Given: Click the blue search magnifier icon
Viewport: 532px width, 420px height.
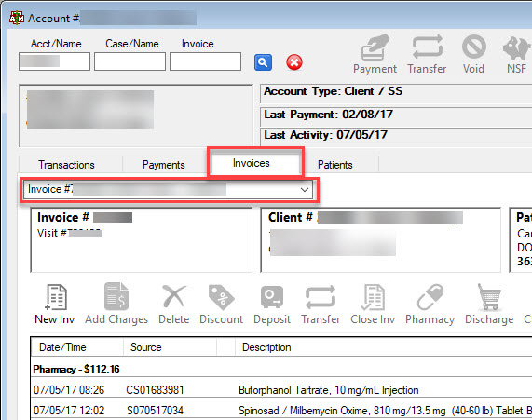Looking at the screenshot, I should pyautogui.click(x=263, y=62).
